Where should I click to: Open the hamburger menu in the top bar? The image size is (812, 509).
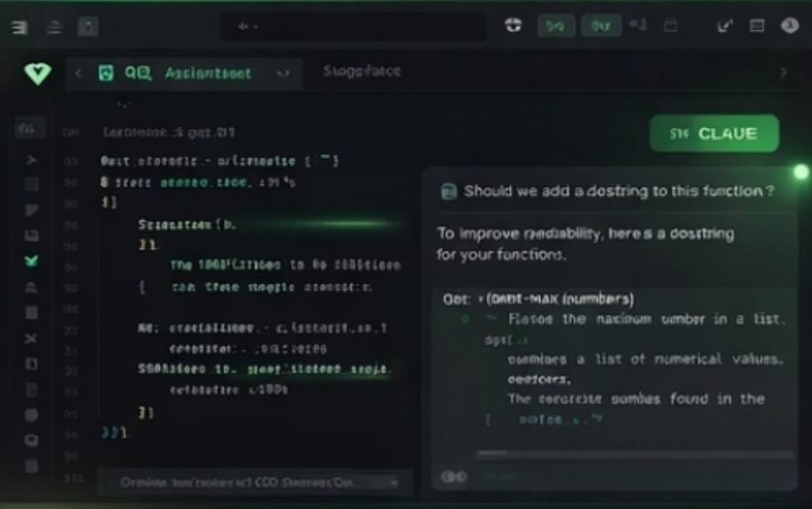pyautogui.click(x=19, y=27)
